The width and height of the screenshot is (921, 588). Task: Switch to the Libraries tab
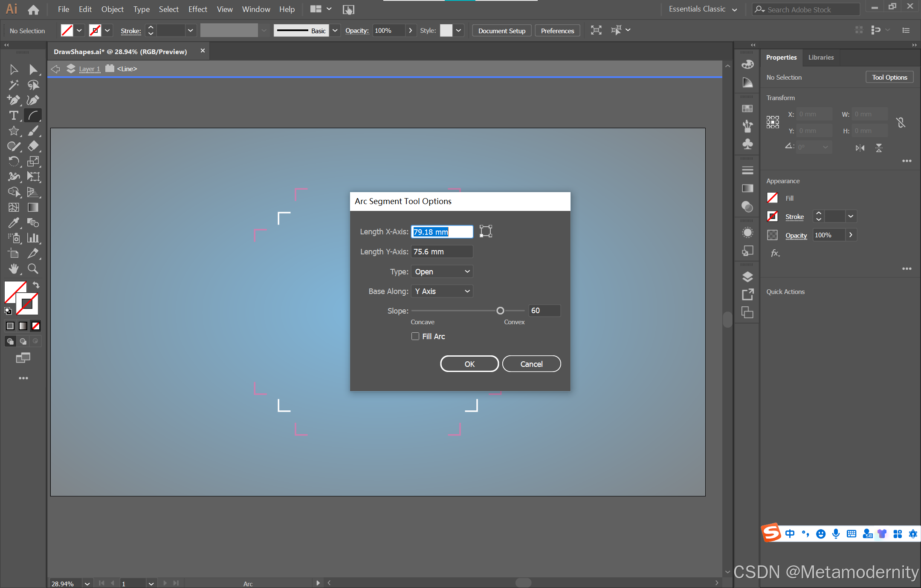pos(821,58)
